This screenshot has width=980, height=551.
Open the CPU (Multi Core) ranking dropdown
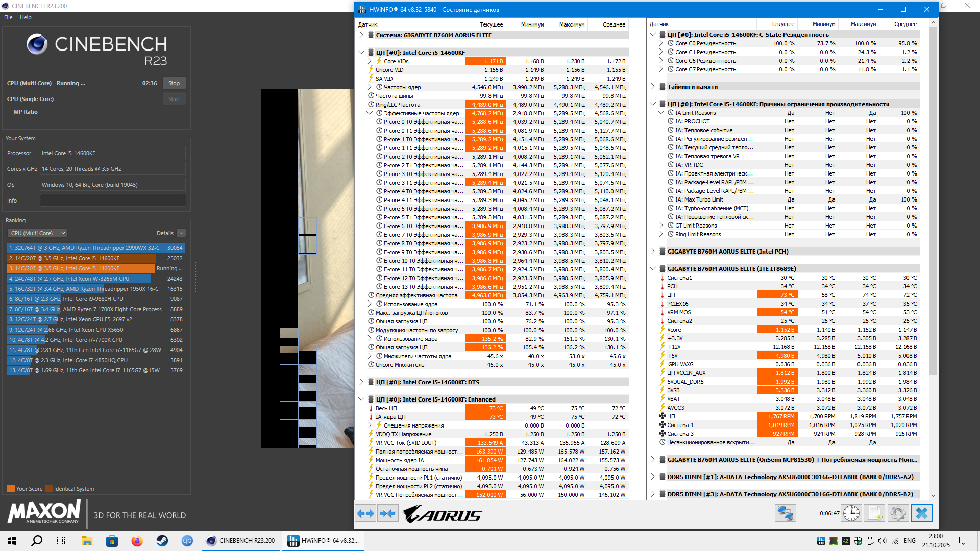click(37, 233)
